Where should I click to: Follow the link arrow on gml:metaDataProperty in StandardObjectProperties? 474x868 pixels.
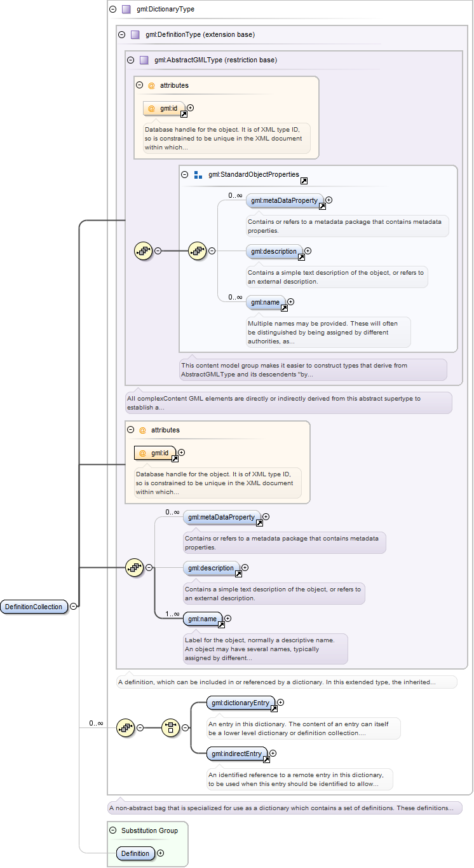click(322, 206)
